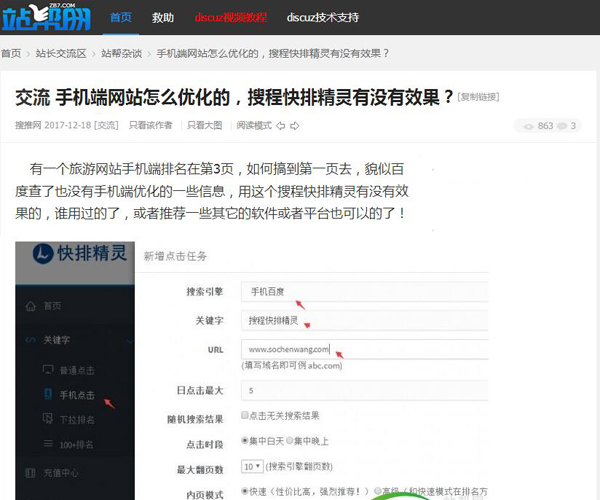
Task: Click the home icon in sidebar
Action: [31, 306]
